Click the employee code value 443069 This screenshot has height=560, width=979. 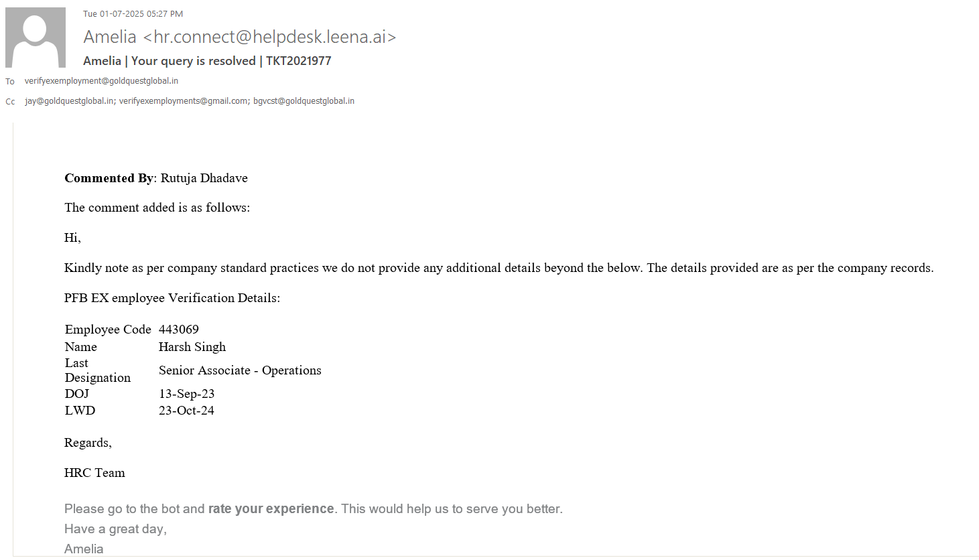[178, 330]
